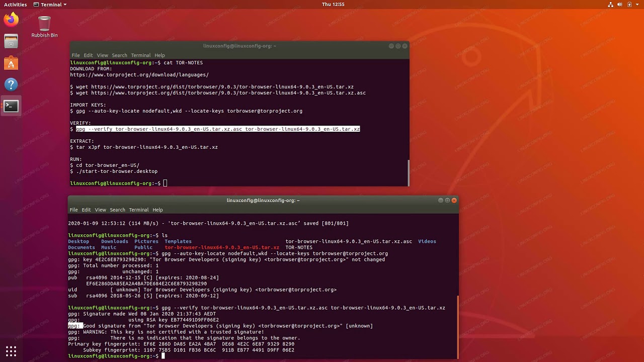Click 'Primary key fingerprint' line
Screen dimensions: 644x362
click(181, 344)
